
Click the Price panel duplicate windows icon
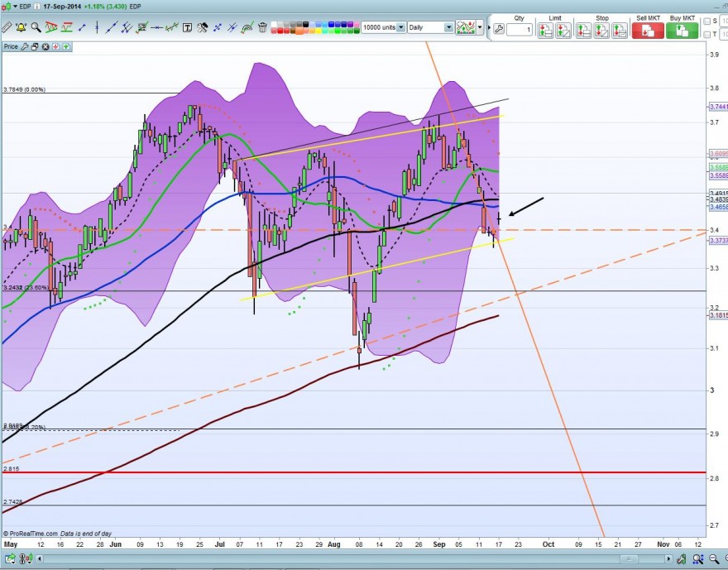(x=35, y=47)
